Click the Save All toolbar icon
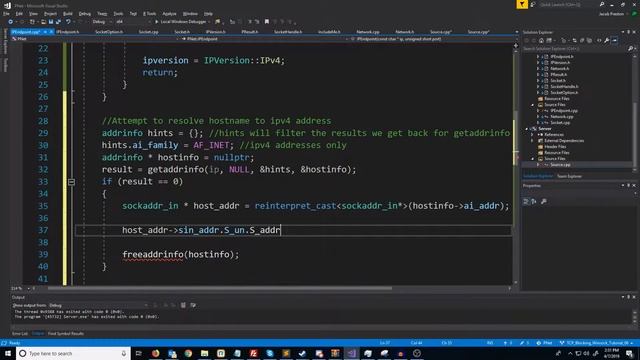 point(58,22)
